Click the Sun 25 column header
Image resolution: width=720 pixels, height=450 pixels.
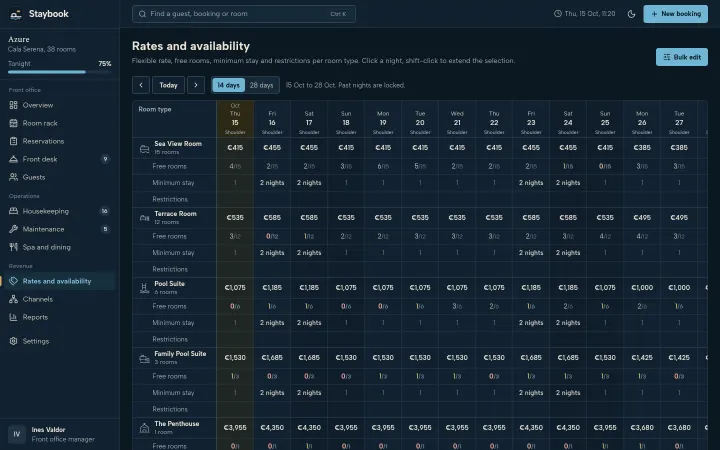(x=605, y=119)
